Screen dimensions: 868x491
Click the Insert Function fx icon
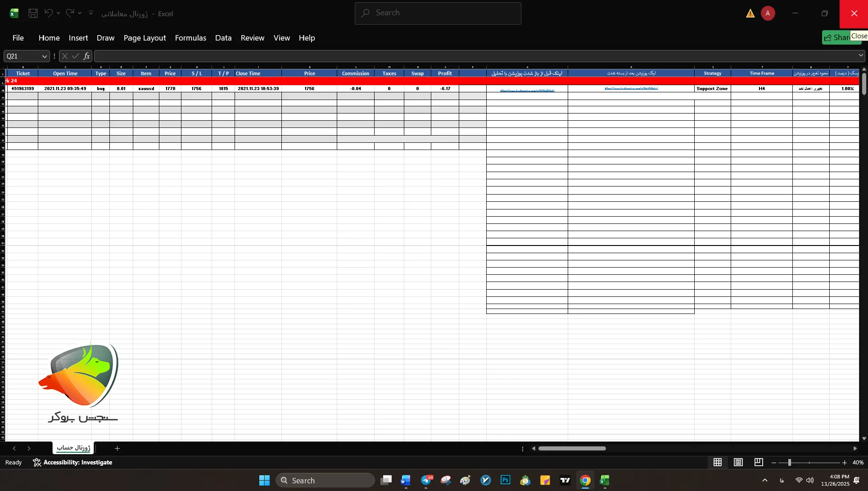86,56
